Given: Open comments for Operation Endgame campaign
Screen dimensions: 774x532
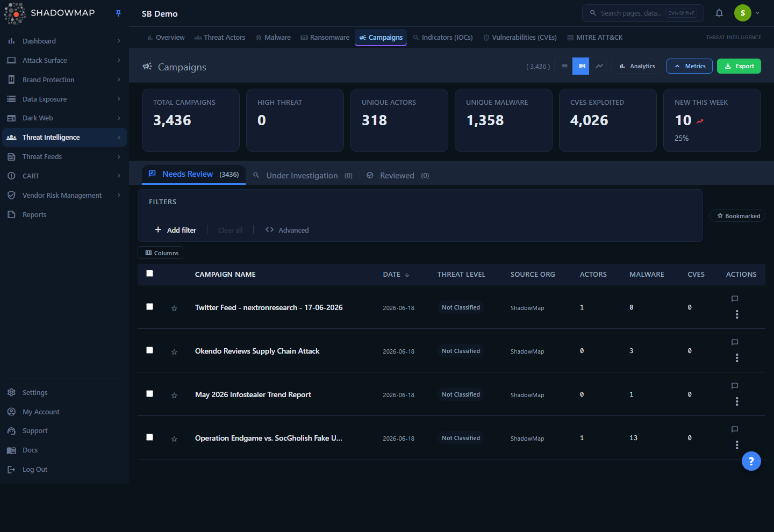Looking at the screenshot, I should click(735, 429).
